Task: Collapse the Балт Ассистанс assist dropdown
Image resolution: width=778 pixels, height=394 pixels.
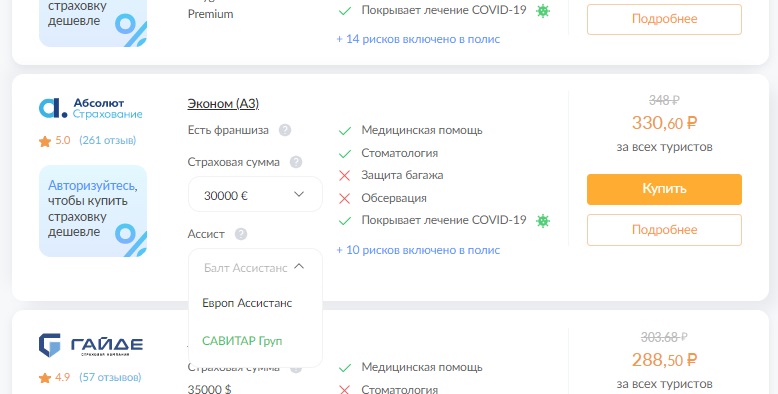Action: point(255,267)
